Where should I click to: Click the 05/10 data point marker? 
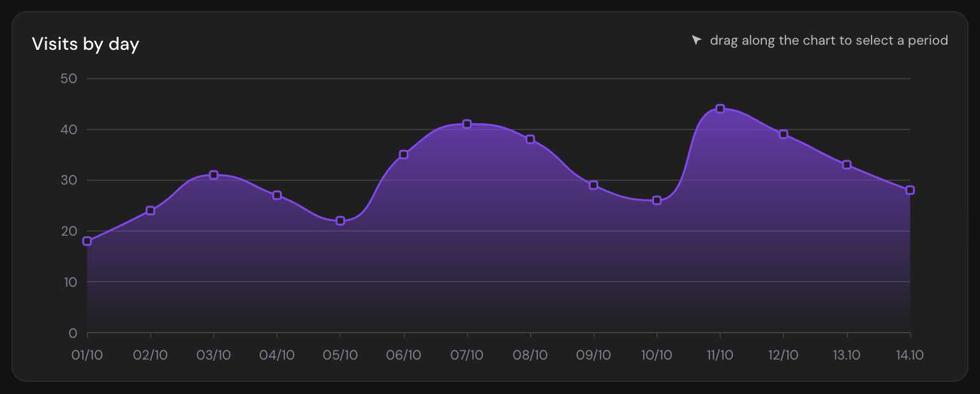tap(340, 221)
